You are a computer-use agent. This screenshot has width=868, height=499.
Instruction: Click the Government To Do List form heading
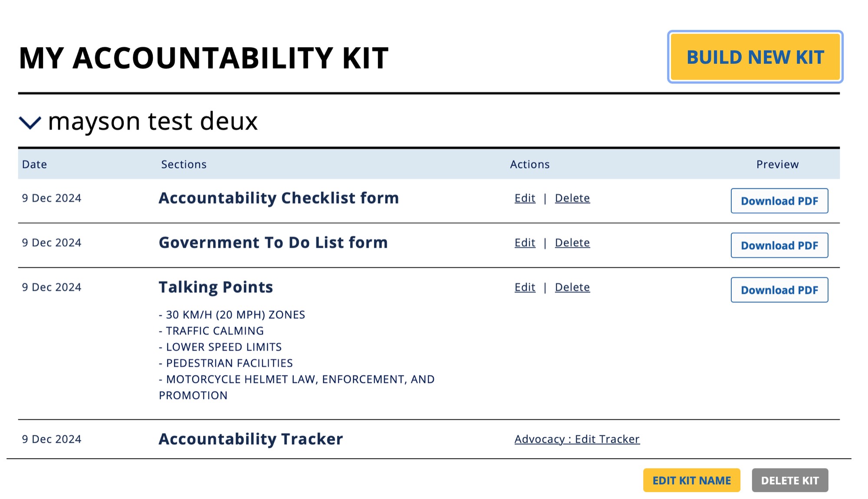click(273, 243)
